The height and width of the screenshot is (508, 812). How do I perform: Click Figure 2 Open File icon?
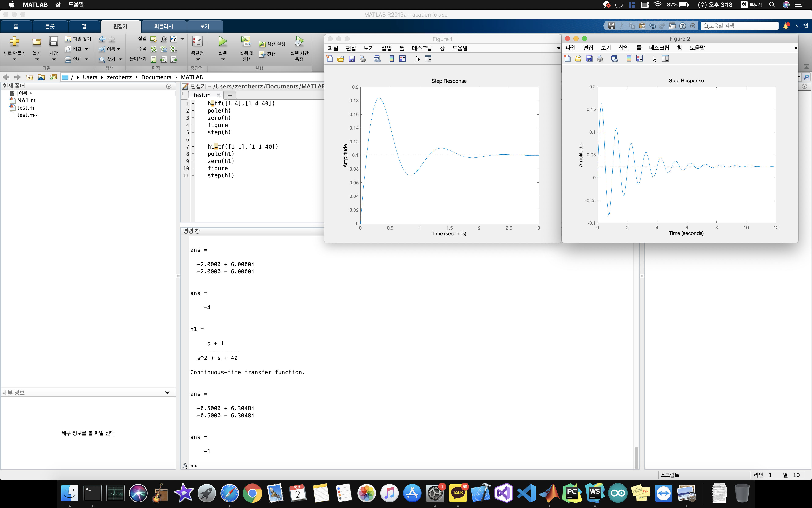click(578, 59)
